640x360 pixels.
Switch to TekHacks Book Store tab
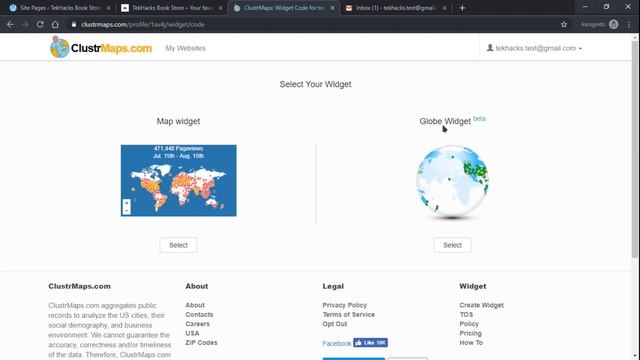(x=172, y=8)
